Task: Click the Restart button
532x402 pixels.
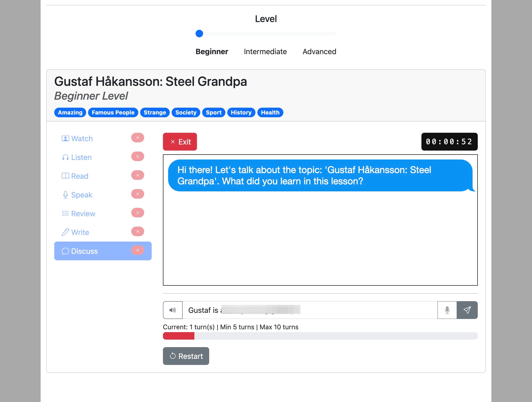Action: click(186, 356)
